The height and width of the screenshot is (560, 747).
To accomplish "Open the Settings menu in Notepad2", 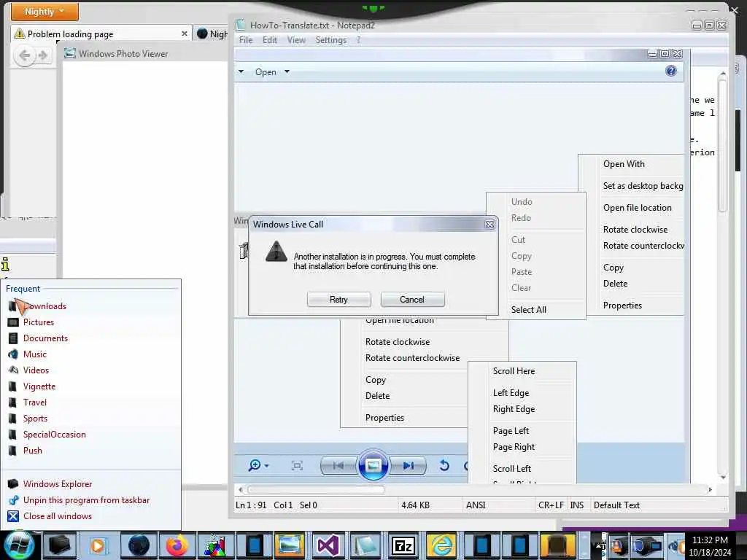I will coord(331,40).
